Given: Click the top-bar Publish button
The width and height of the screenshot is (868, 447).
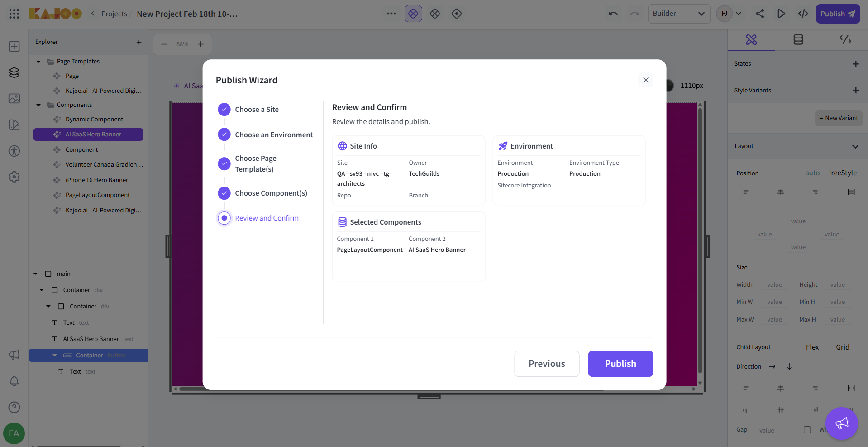Looking at the screenshot, I should tap(838, 14).
